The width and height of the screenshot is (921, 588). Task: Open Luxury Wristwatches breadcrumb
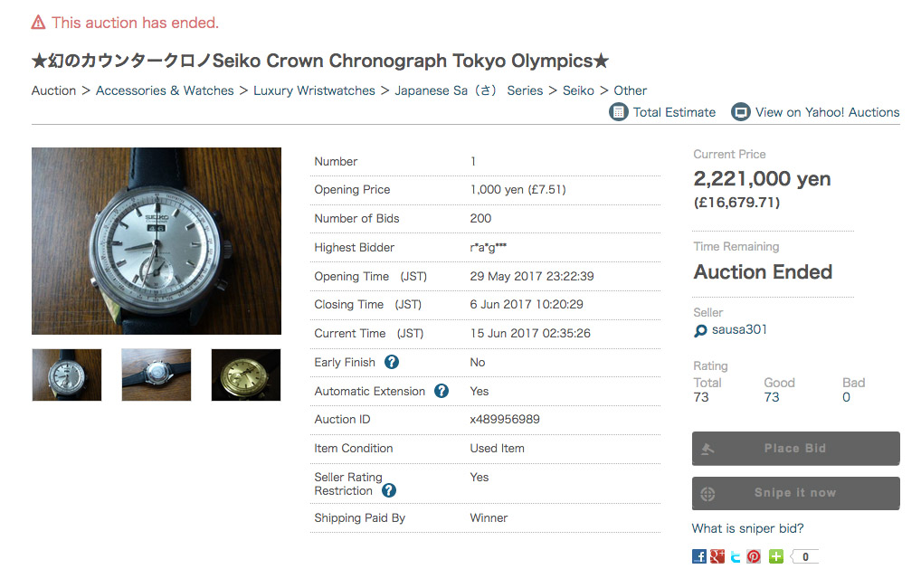coord(314,90)
